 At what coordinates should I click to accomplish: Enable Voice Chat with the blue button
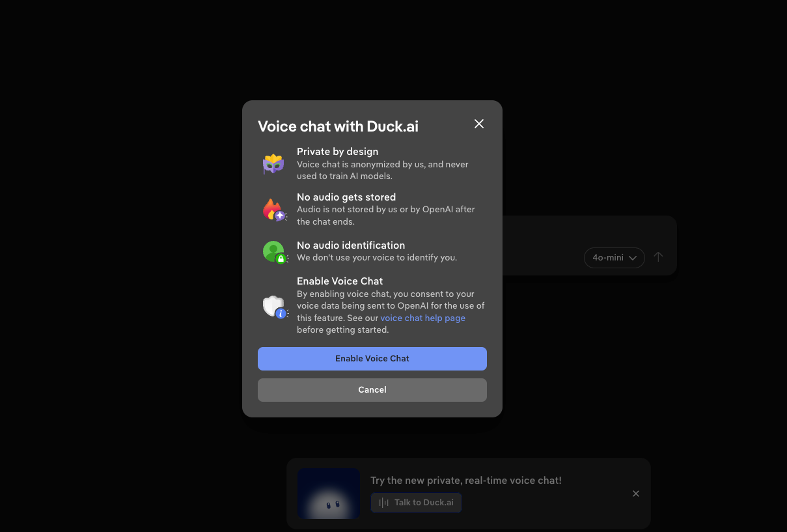pyautogui.click(x=372, y=358)
